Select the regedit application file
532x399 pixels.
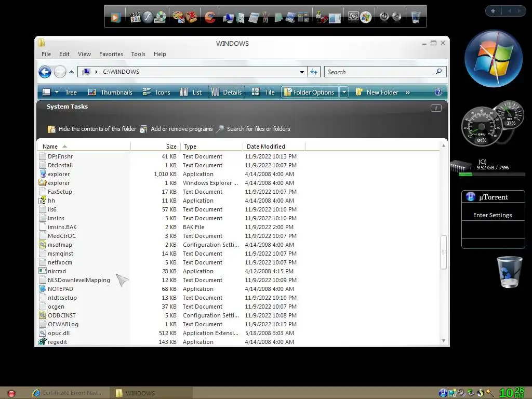pos(57,342)
